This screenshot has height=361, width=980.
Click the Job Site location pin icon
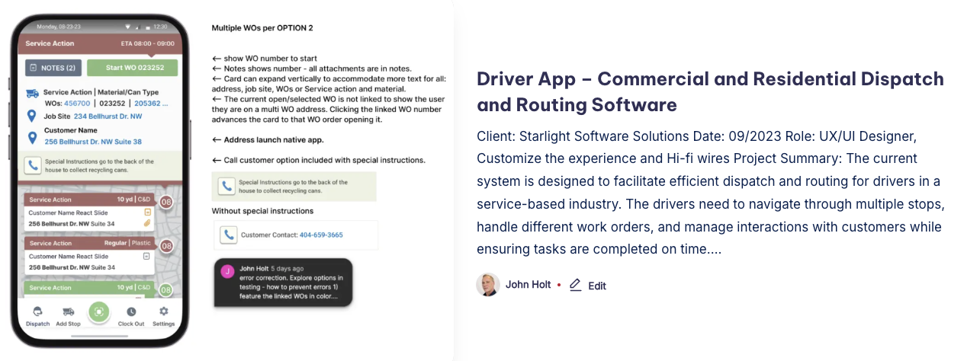[x=32, y=116]
